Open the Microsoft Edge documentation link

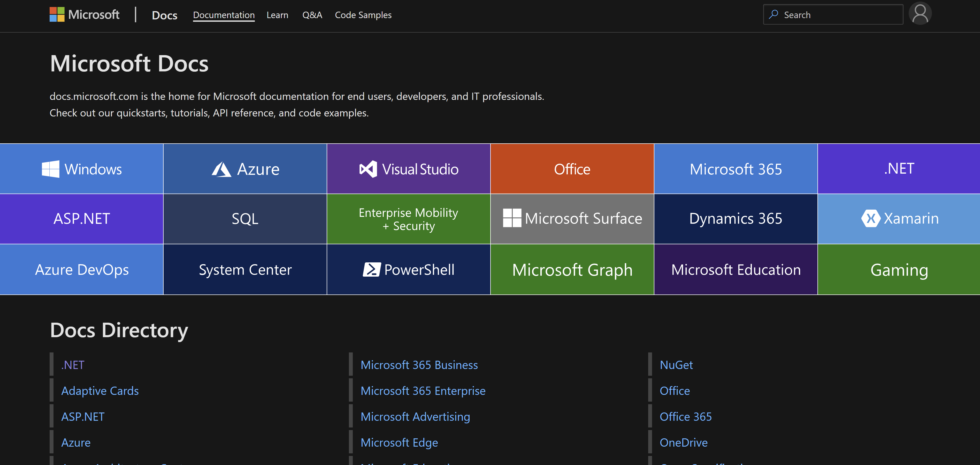point(400,442)
